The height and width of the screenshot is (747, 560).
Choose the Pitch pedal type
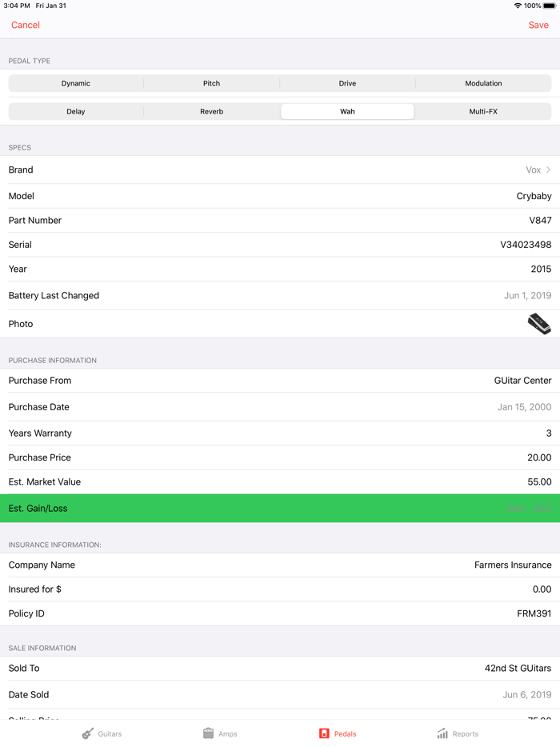click(211, 83)
